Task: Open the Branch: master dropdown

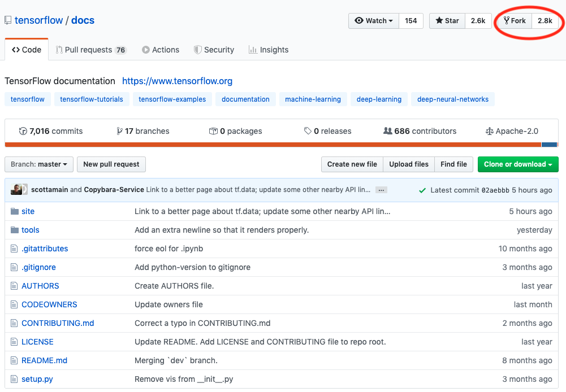Action: 39,164
